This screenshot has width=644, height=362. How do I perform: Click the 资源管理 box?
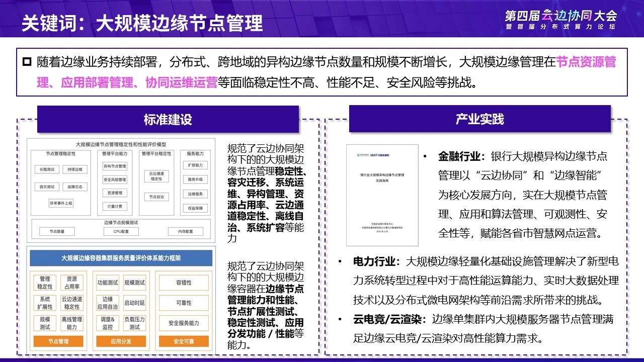click(115, 193)
